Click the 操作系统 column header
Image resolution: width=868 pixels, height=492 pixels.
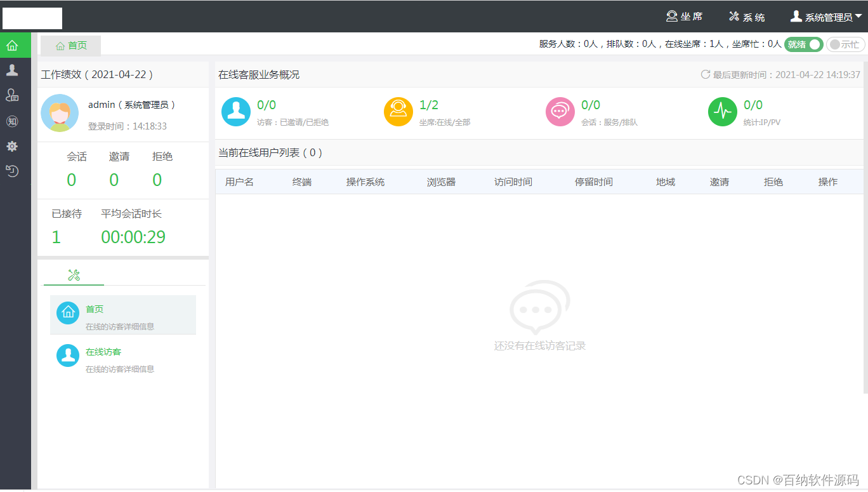click(365, 182)
